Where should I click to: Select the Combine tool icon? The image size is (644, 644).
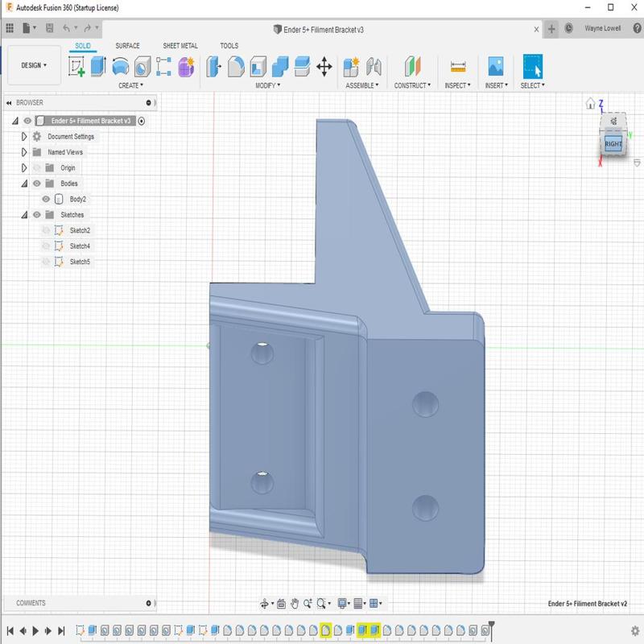pyautogui.click(x=280, y=67)
